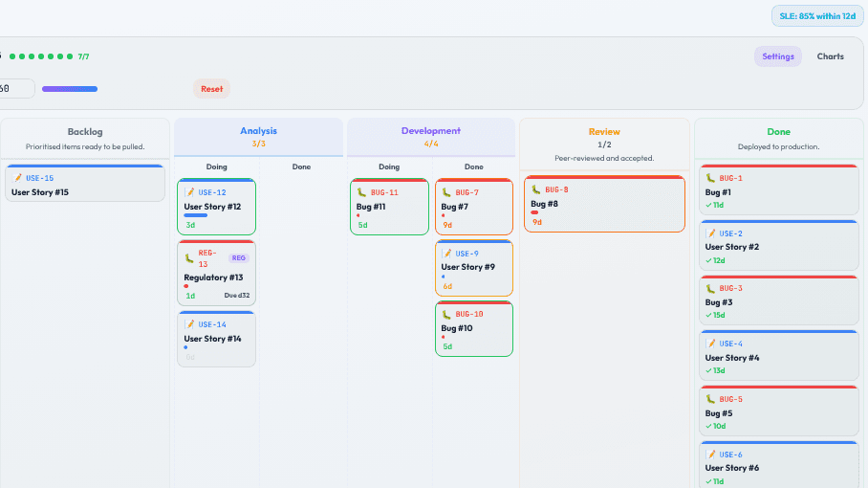Click the green checkmark on User Story #4

708,370
